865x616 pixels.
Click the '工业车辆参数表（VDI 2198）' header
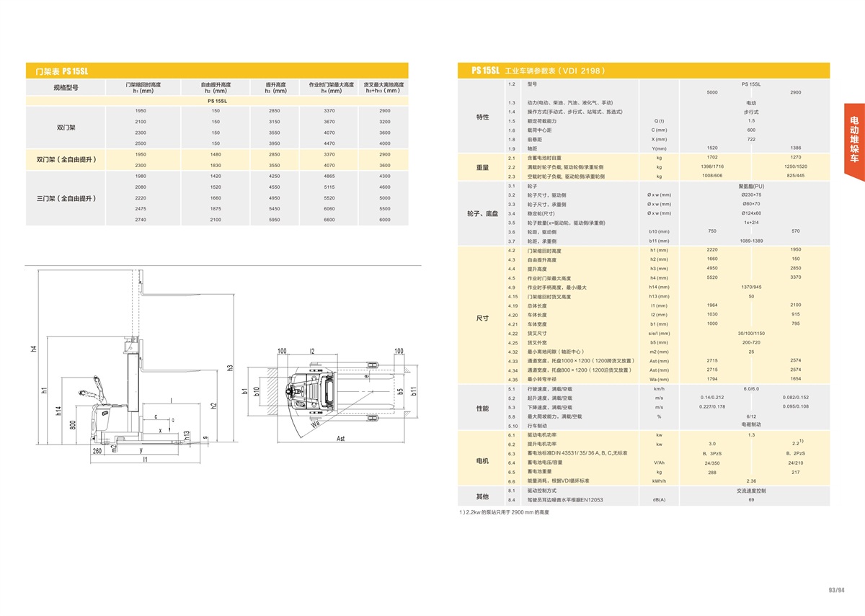pos(554,71)
